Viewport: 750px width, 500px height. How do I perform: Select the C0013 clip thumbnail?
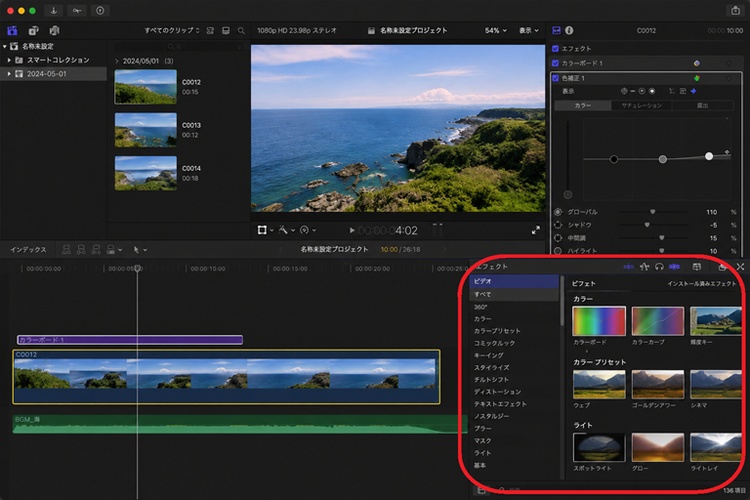point(145,130)
